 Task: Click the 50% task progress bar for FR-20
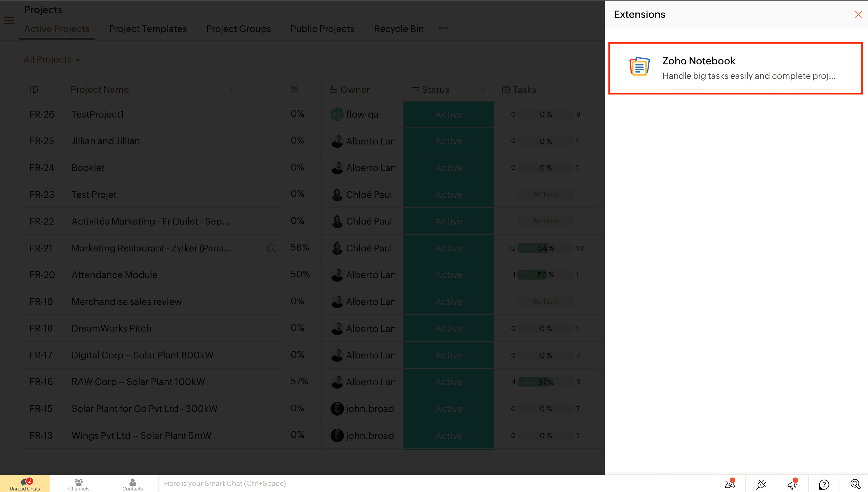[x=546, y=275]
